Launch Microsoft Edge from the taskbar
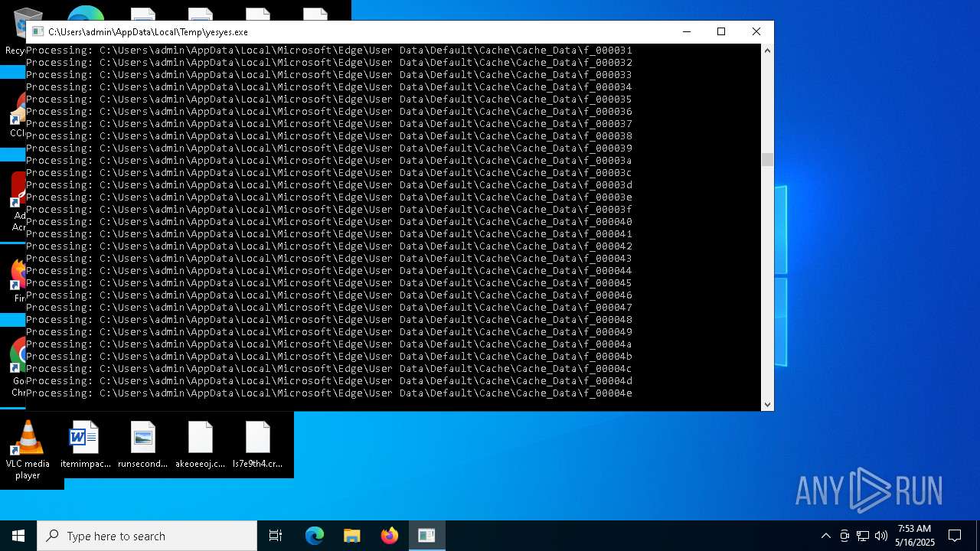980x551 pixels. [x=315, y=536]
